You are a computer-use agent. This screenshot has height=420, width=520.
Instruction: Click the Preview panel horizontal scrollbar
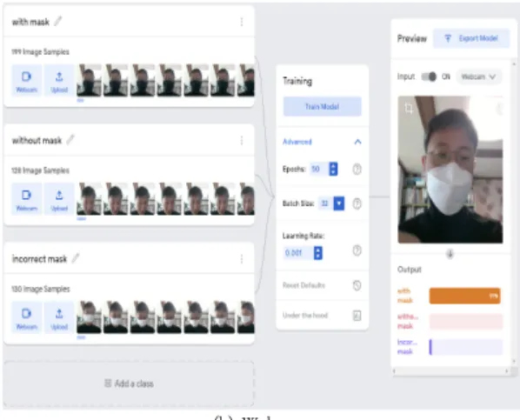(x=450, y=371)
